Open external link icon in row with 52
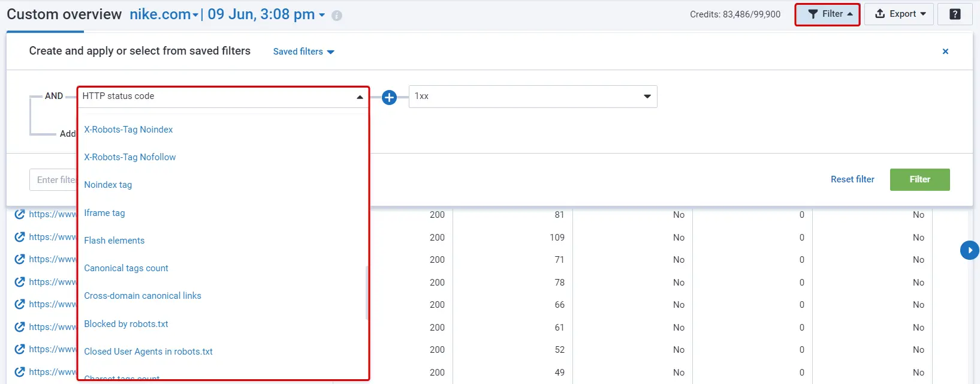This screenshot has width=980, height=384. pyautogui.click(x=20, y=349)
